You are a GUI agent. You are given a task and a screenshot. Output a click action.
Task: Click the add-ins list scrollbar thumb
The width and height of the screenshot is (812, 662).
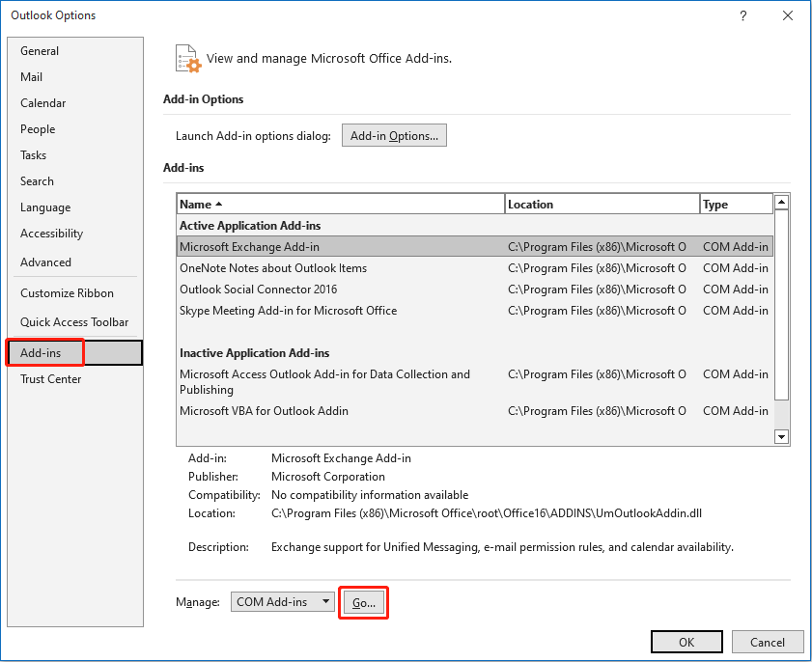pos(781,305)
